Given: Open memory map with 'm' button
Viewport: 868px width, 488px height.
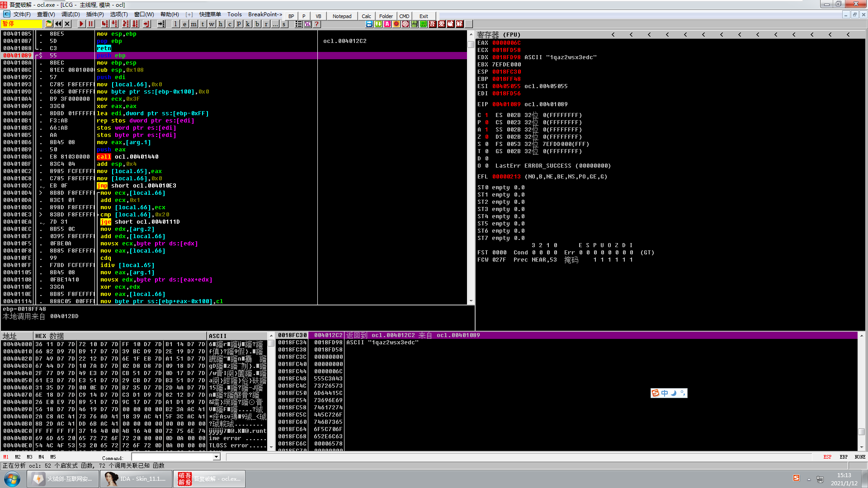Looking at the screenshot, I should coord(193,24).
